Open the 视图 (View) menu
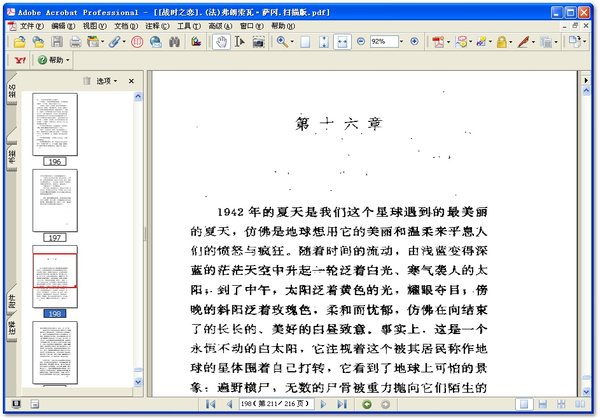 coord(95,26)
